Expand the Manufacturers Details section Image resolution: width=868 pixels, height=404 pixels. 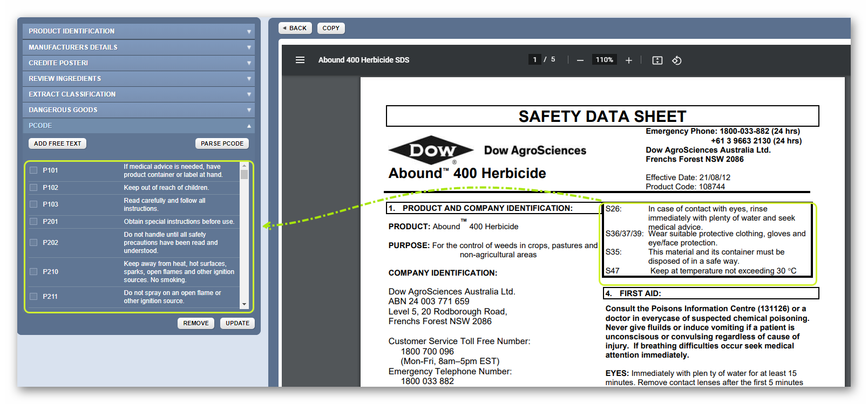click(139, 47)
